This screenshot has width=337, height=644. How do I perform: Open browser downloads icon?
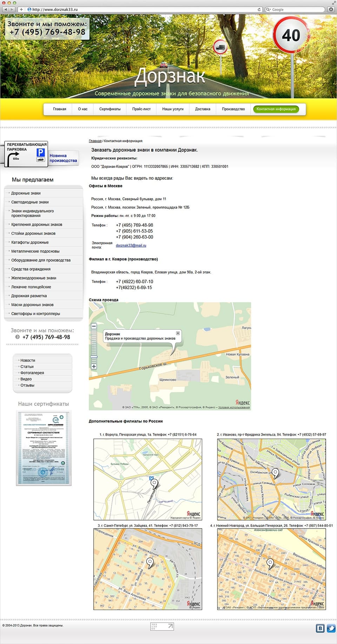pyautogui.click(x=331, y=9)
